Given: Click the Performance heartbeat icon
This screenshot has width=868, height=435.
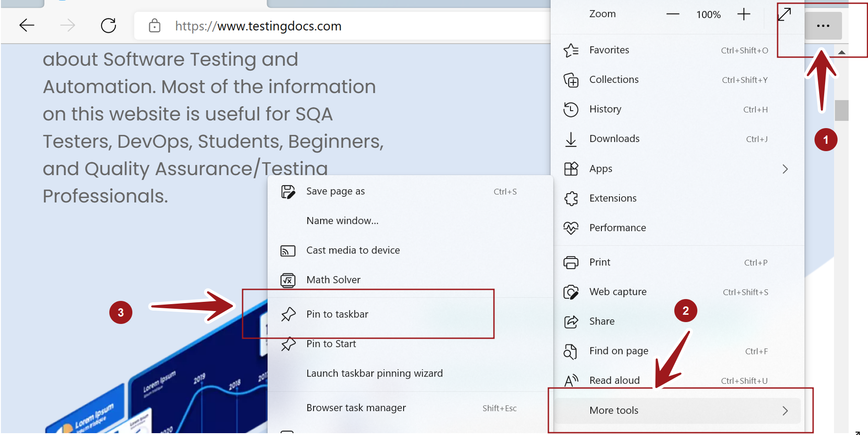Looking at the screenshot, I should 571,228.
